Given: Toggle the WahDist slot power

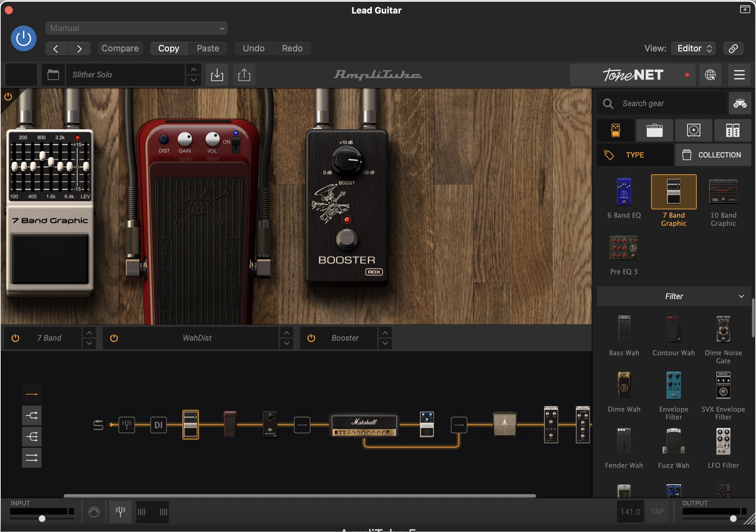Looking at the screenshot, I should coord(114,338).
